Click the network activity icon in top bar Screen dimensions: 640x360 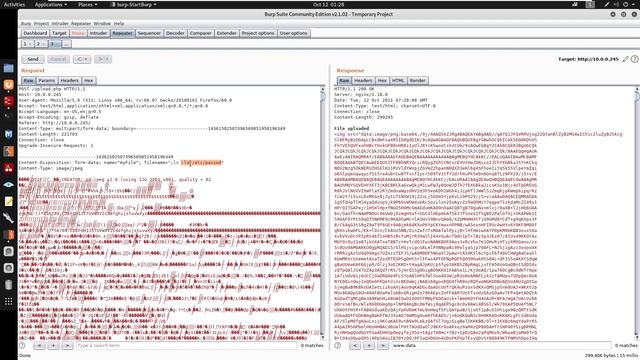(x=575, y=4)
